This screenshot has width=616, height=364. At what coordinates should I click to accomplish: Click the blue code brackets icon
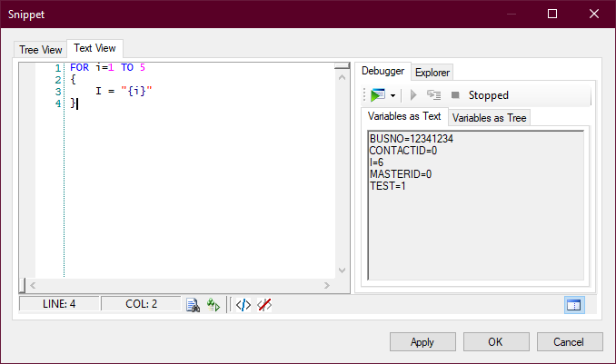pos(243,305)
